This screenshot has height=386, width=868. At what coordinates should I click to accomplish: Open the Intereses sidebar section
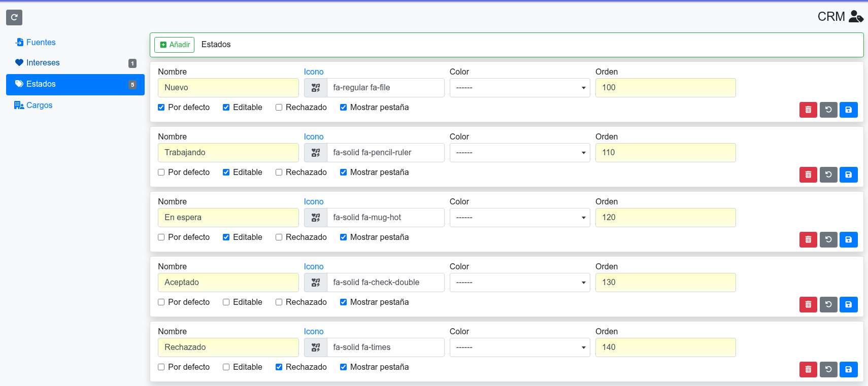43,63
